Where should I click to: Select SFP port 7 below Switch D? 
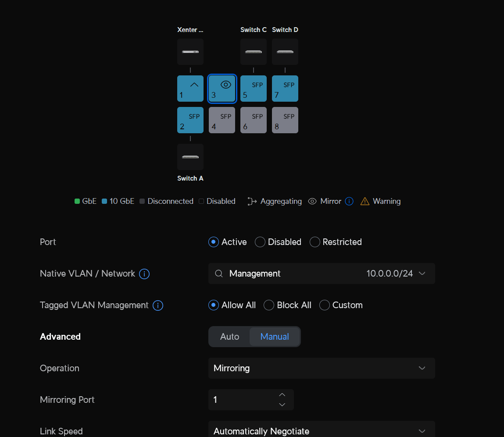[x=285, y=89]
